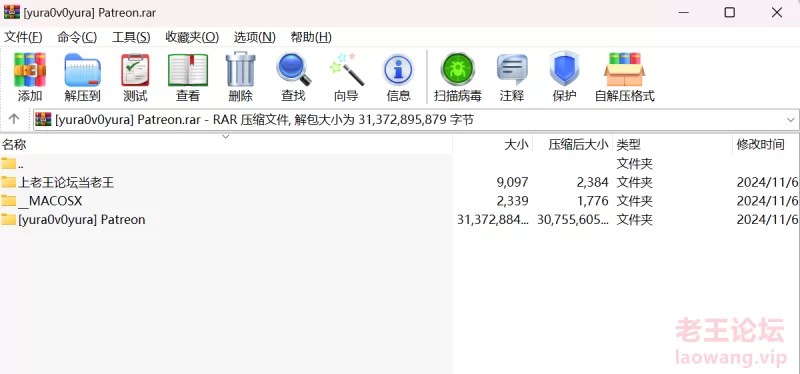Click the Scan Virus (扫描病毒) icon
The image size is (800, 374).
point(458,69)
